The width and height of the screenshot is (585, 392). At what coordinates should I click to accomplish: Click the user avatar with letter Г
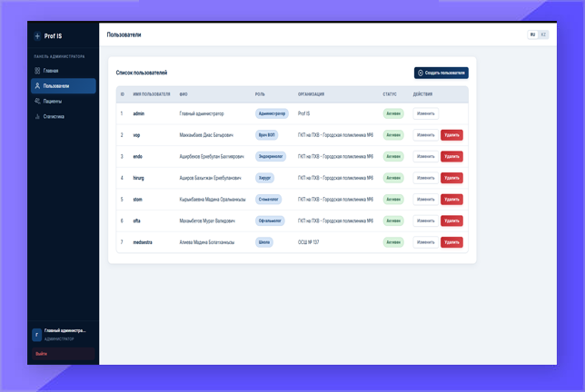36,334
